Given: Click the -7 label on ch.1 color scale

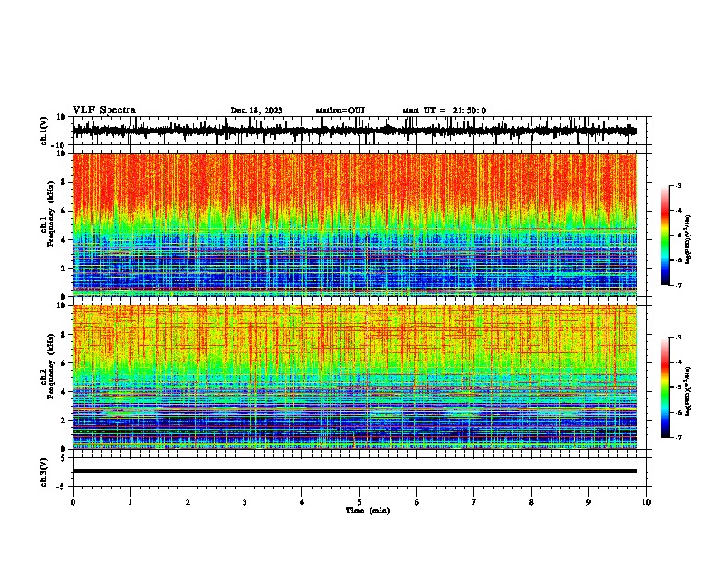Looking at the screenshot, I should coord(677,285).
